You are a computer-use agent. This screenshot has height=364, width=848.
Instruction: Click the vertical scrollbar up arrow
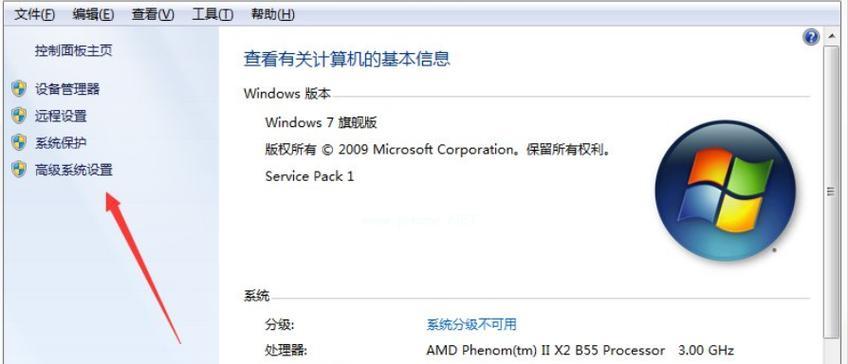(830, 39)
